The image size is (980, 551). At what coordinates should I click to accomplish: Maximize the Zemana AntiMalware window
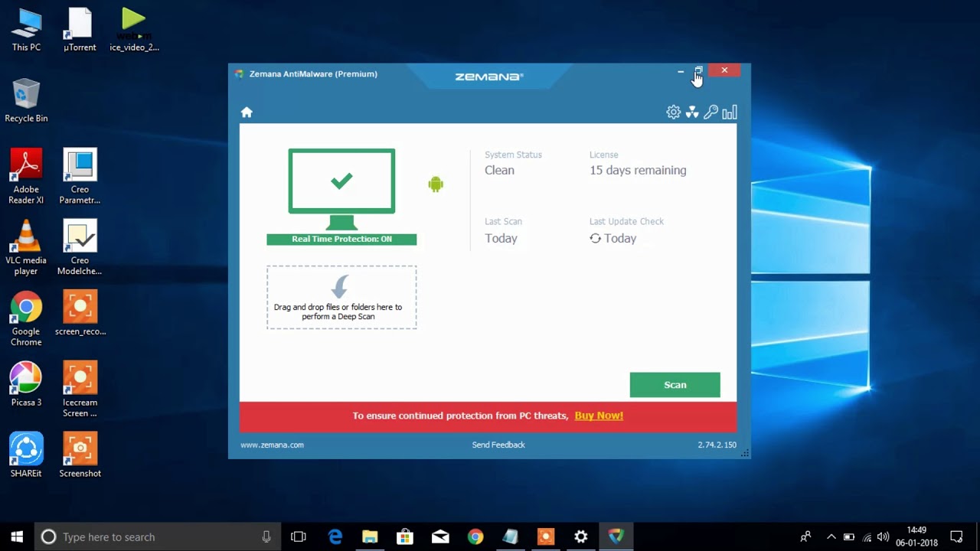(698, 71)
